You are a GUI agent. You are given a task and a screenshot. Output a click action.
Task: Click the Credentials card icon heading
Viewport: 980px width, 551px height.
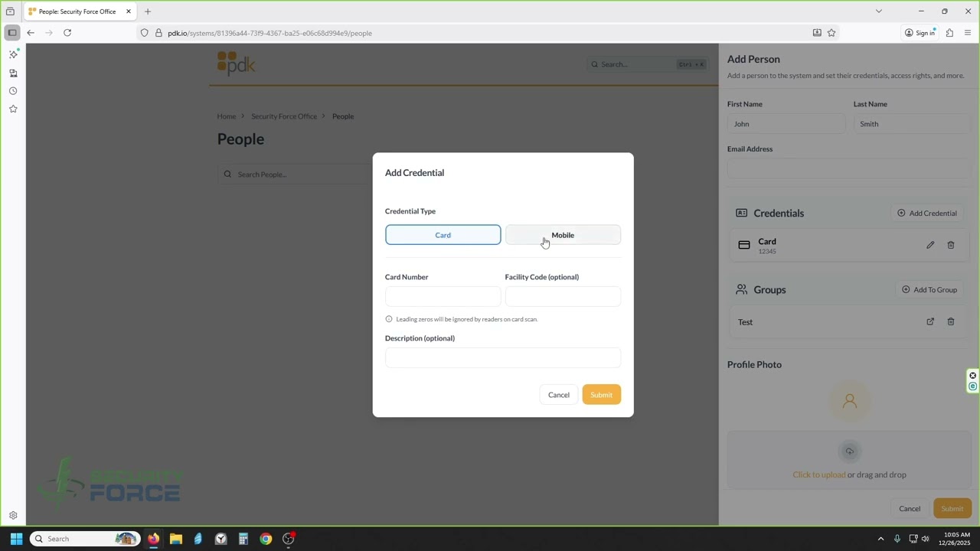pyautogui.click(x=741, y=214)
